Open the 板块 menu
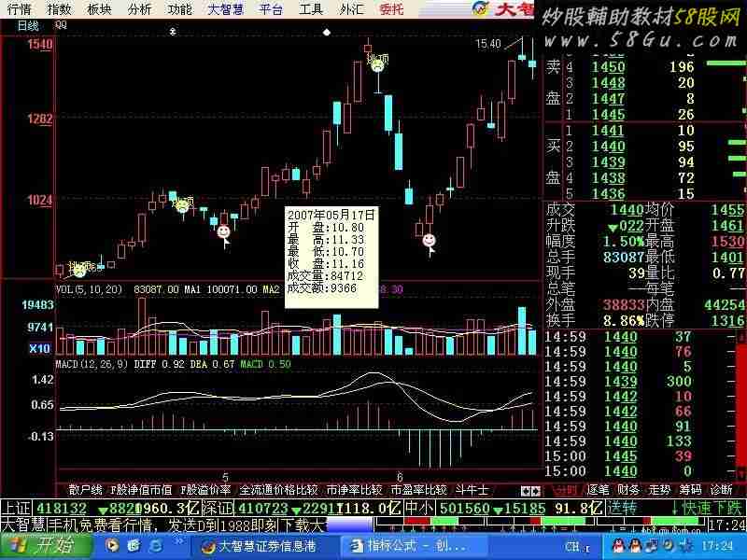Viewport: 747px width, 560px height. point(99,9)
